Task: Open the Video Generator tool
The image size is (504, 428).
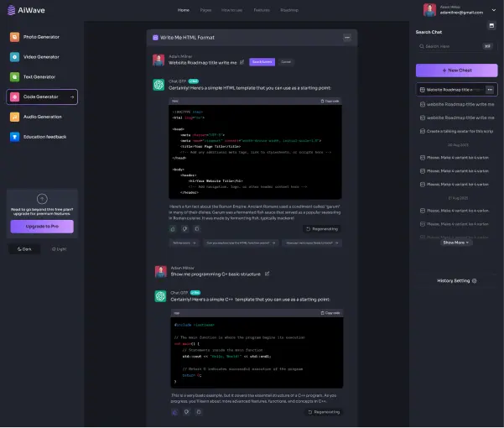Action: [x=42, y=57]
